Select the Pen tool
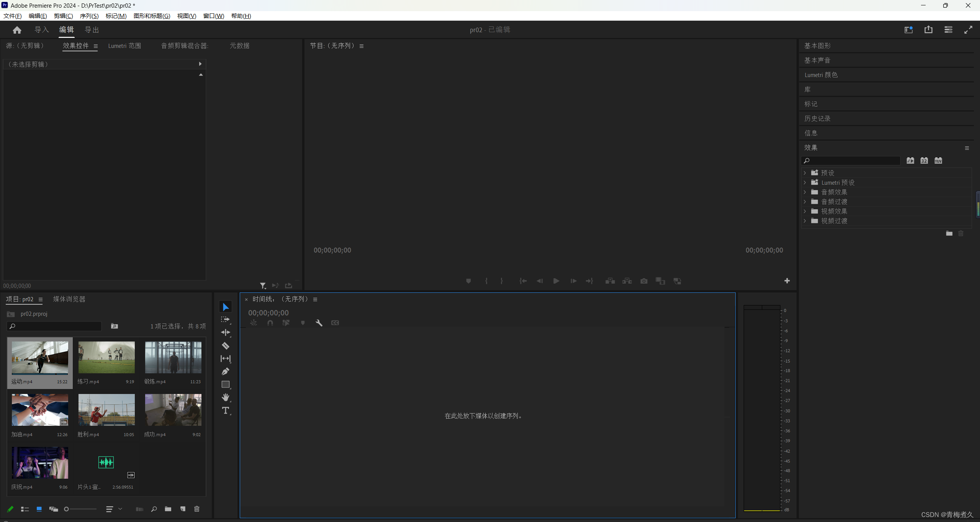Image resolution: width=980 pixels, height=522 pixels. coord(226,371)
